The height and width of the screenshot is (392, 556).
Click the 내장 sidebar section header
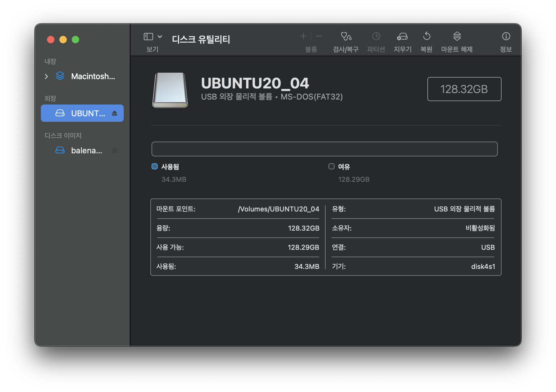(50, 61)
